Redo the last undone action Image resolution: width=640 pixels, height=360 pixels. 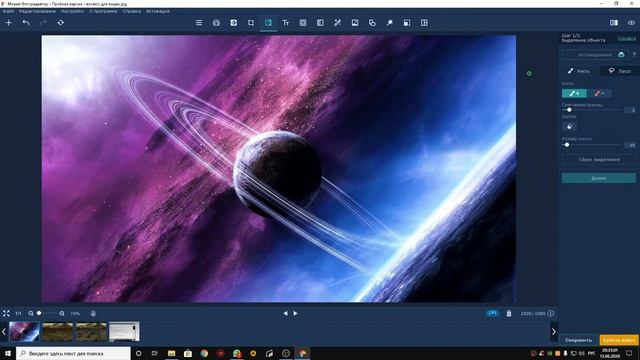(x=43, y=23)
